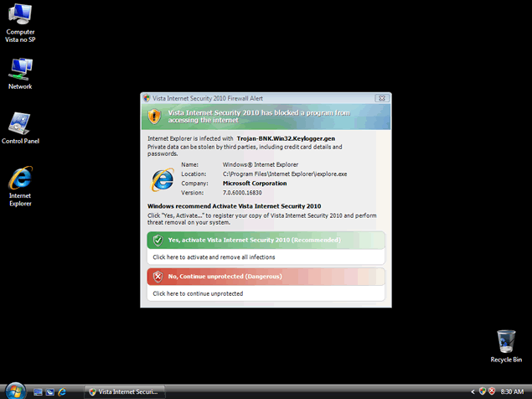Click the Windows Start orb
This screenshot has width=532, height=399.
click(x=12, y=391)
